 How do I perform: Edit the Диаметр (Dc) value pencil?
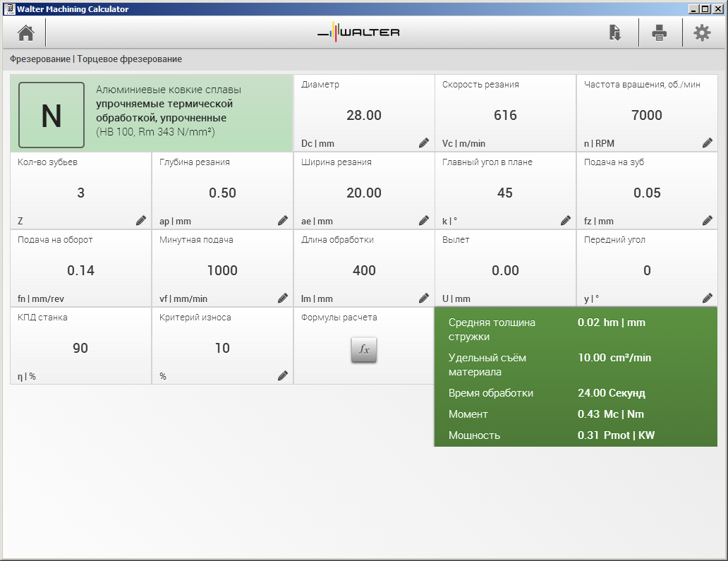coord(424,143)
